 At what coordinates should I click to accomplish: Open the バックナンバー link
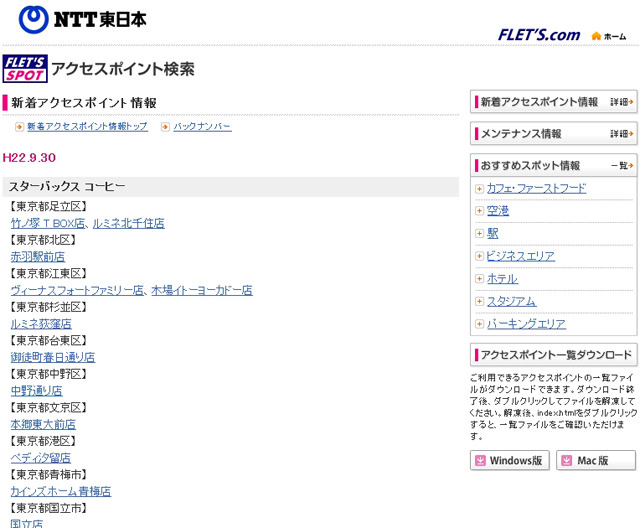202,126
